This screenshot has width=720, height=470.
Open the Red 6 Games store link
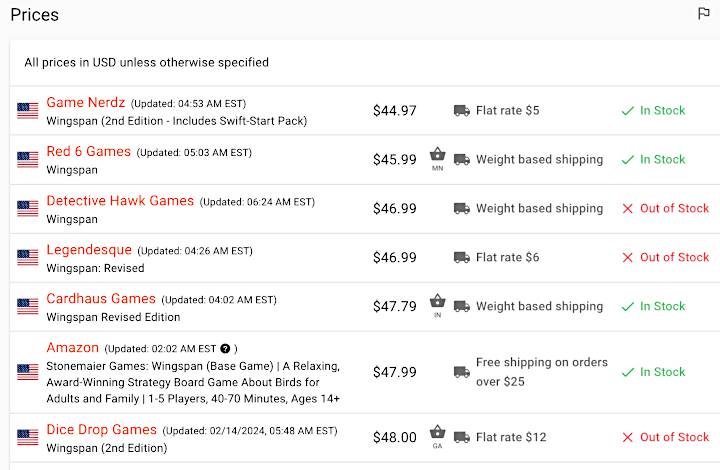click(x=89, y=151)
